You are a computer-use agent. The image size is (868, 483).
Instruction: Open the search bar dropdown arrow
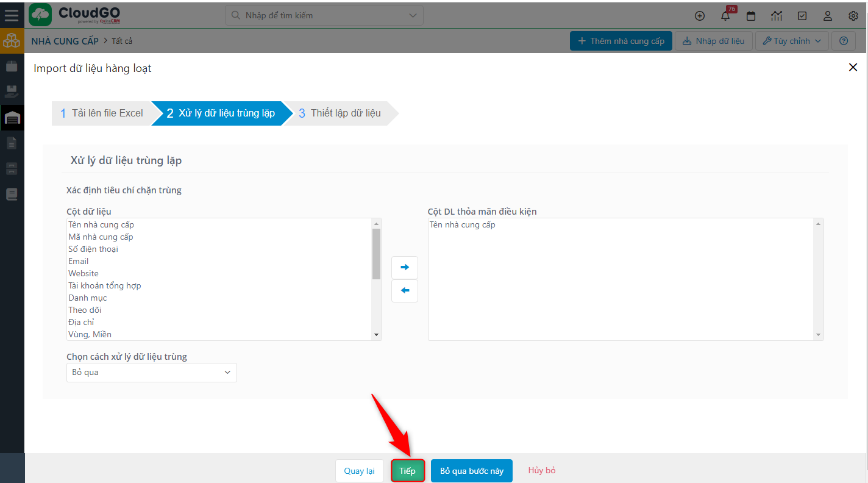coord(412,15)
